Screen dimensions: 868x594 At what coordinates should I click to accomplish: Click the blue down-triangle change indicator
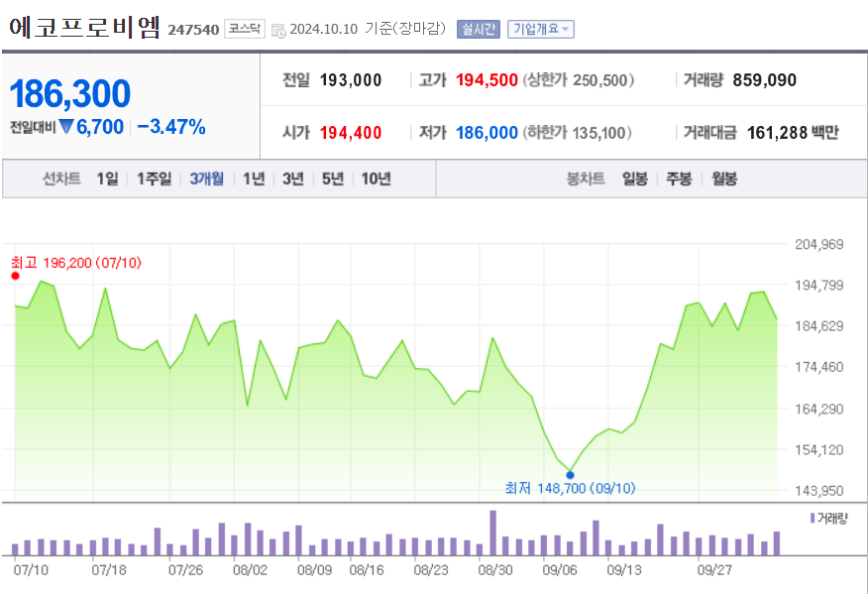pyautogui.click(x=66, y=127)
